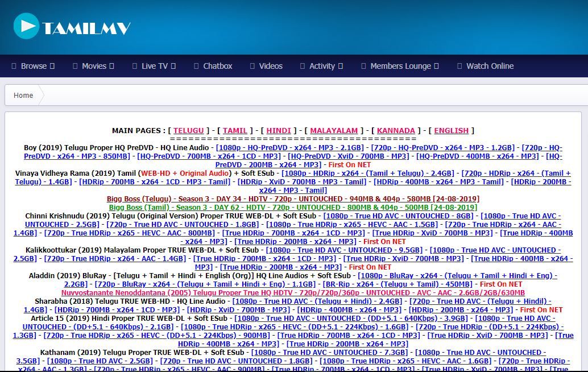Open Kalikkoottukar 720p True HDRip 1.4GB link
588x372 pixels.
pos(115,259)
